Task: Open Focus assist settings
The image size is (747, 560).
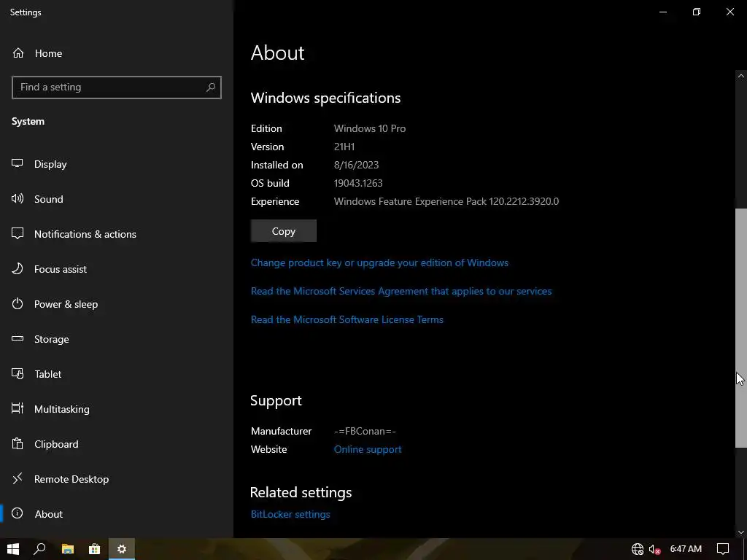Action: click(60, 269)
